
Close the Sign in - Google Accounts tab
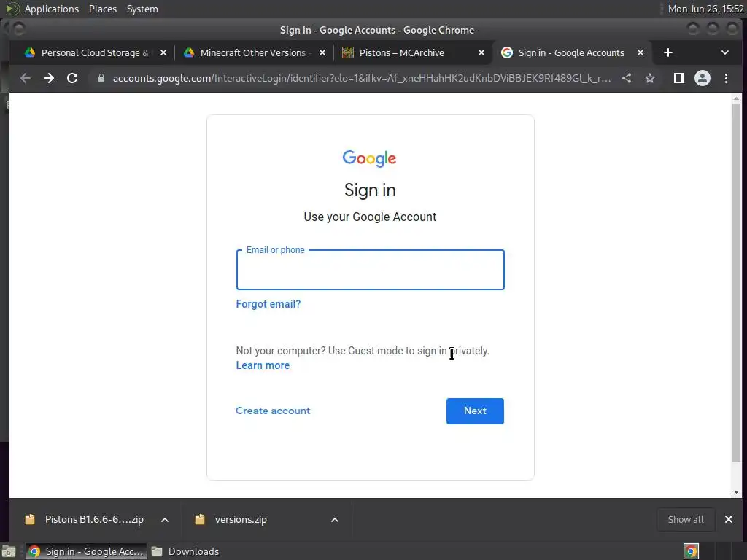click(640, 52)
